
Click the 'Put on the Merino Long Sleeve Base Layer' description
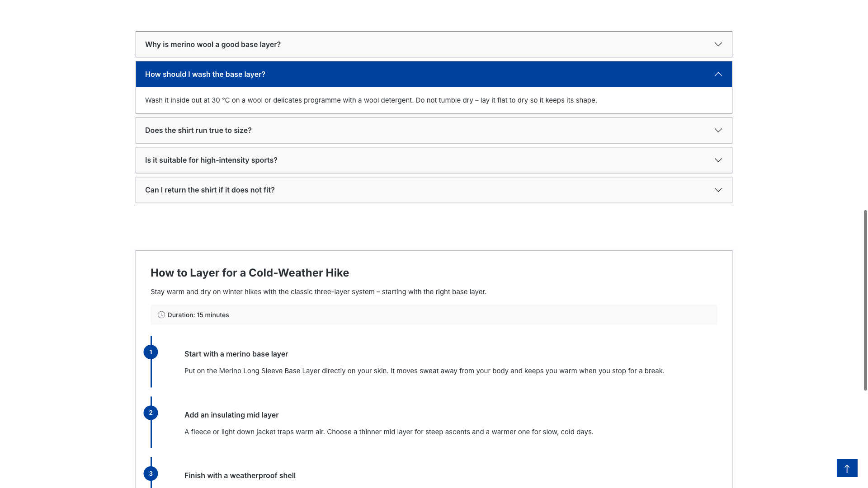tap(424, 371)
